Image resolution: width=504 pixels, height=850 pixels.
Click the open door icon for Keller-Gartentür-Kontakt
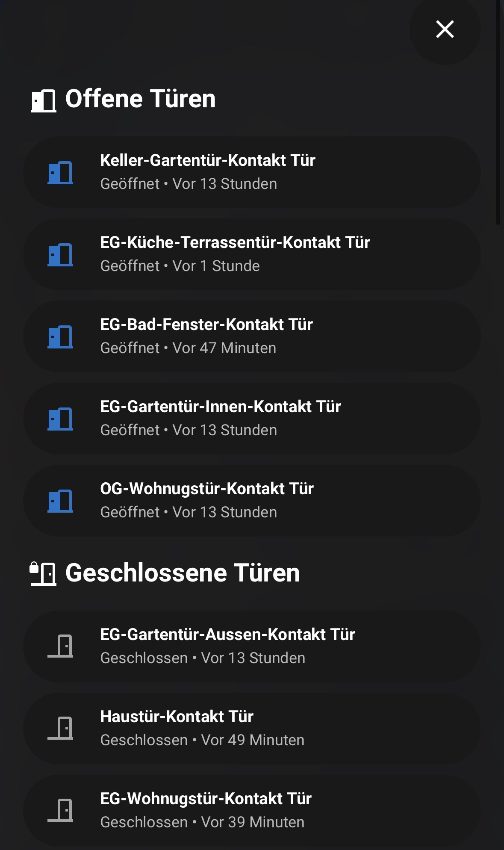point(60,173)
